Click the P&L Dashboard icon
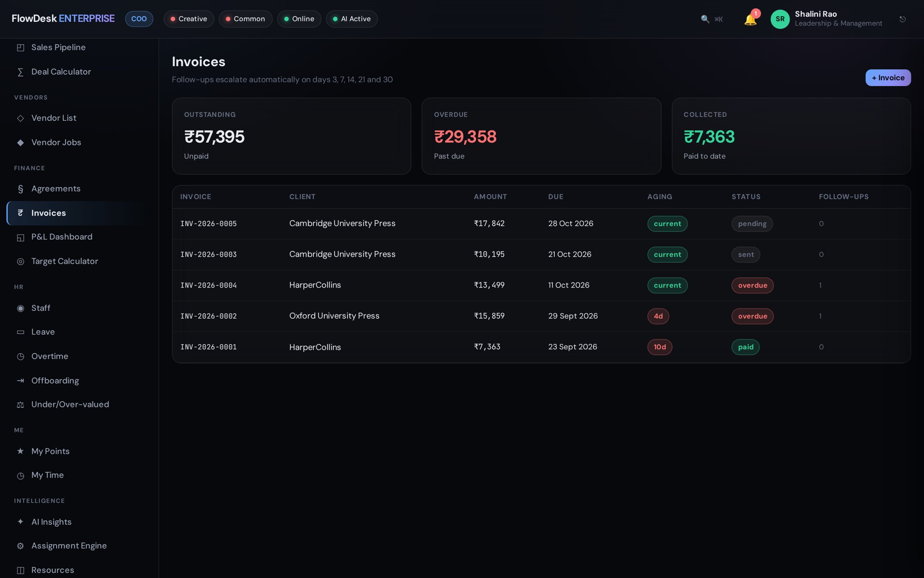 click(20, 237)
